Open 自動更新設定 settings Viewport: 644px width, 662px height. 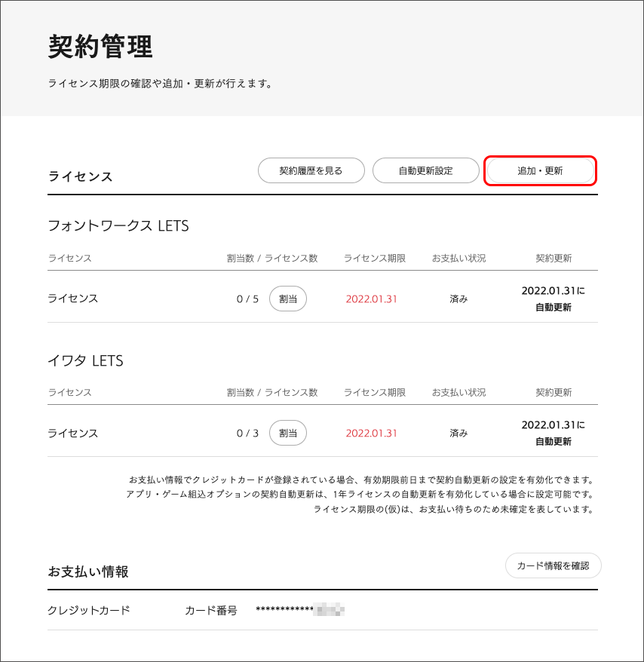(x=425, y=170)
